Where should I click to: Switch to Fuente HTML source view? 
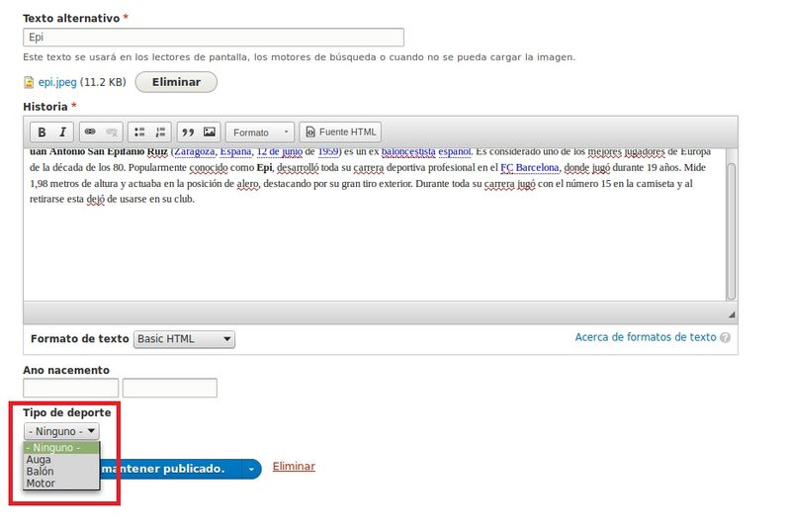(340, 133)
